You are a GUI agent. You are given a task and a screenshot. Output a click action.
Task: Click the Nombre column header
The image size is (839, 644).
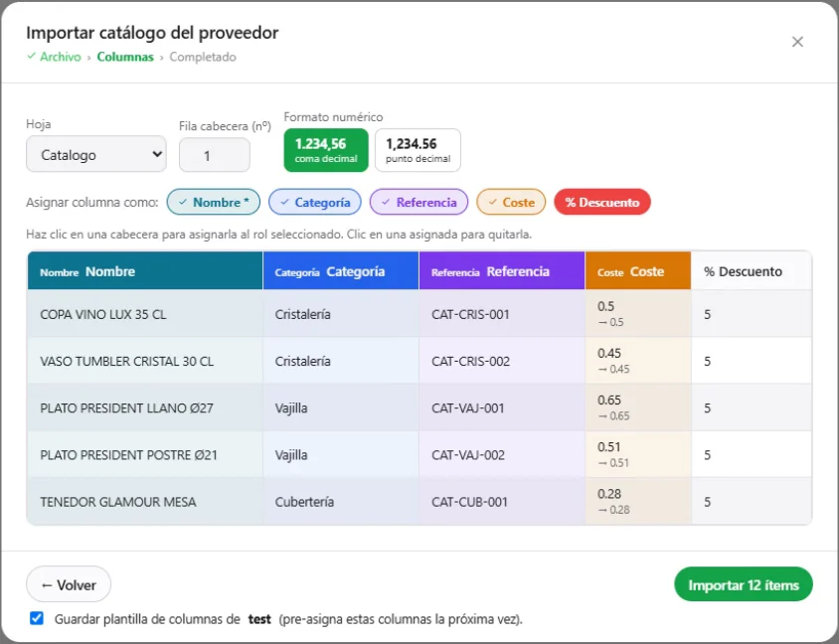click(145, 271)
